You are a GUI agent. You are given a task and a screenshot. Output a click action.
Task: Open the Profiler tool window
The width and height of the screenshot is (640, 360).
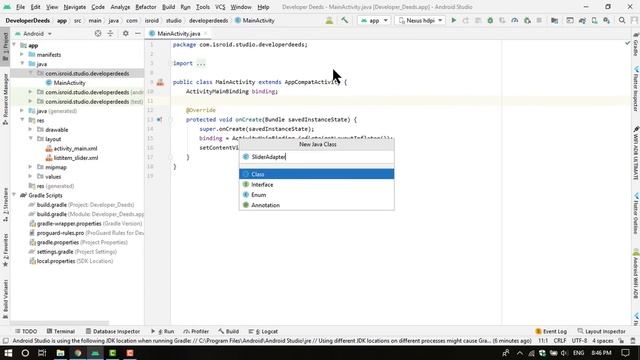click(196, 331)
